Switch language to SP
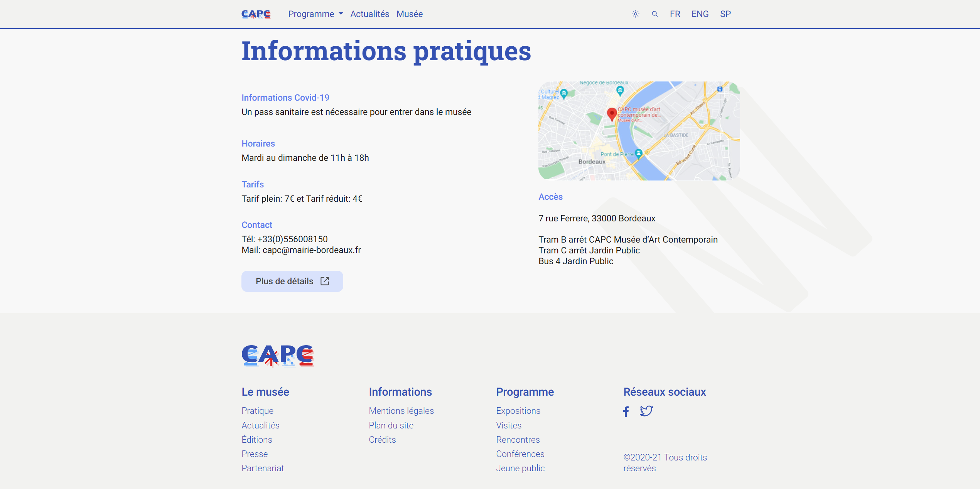This screenshot has height=489, width=980. 725,14
